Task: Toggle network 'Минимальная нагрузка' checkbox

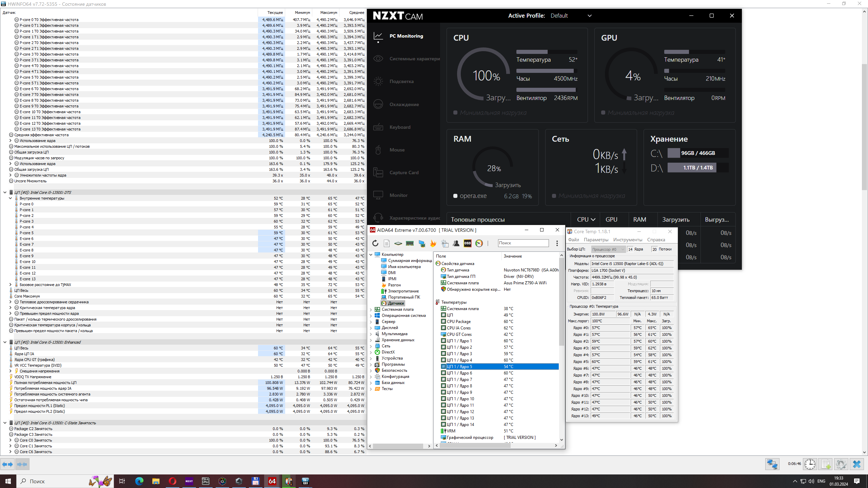Action: pos(554,196)
